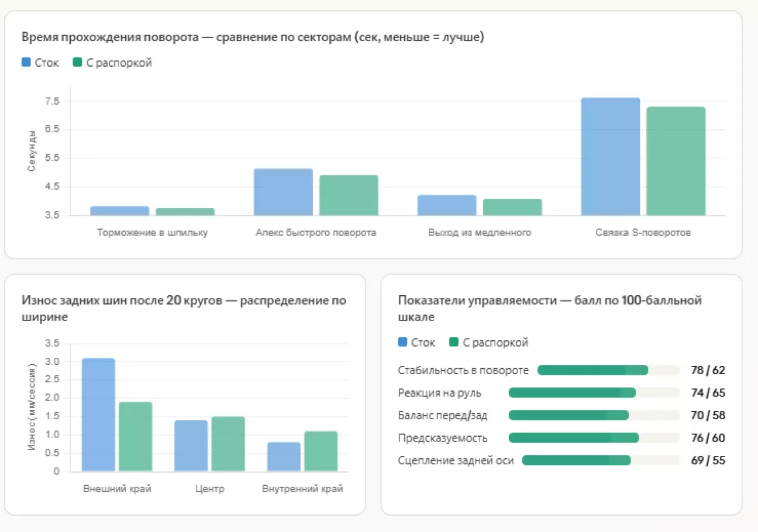Click 'С распоркой' legend in handling scores panel

[x=488, y=343]
